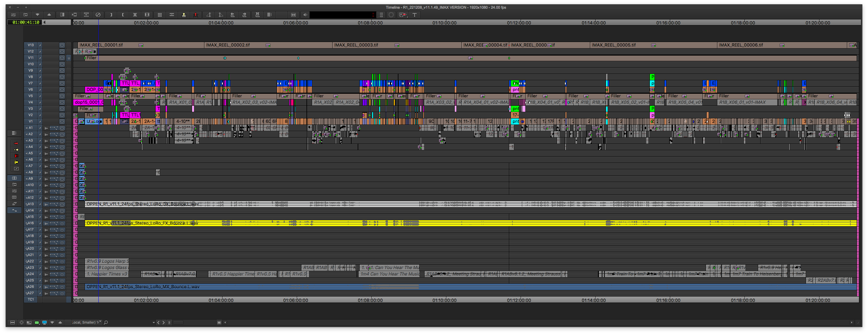The height and width of the screenshot is (334, 868).
Task: Click the left triangle beside timecode display
Action: 45,22
